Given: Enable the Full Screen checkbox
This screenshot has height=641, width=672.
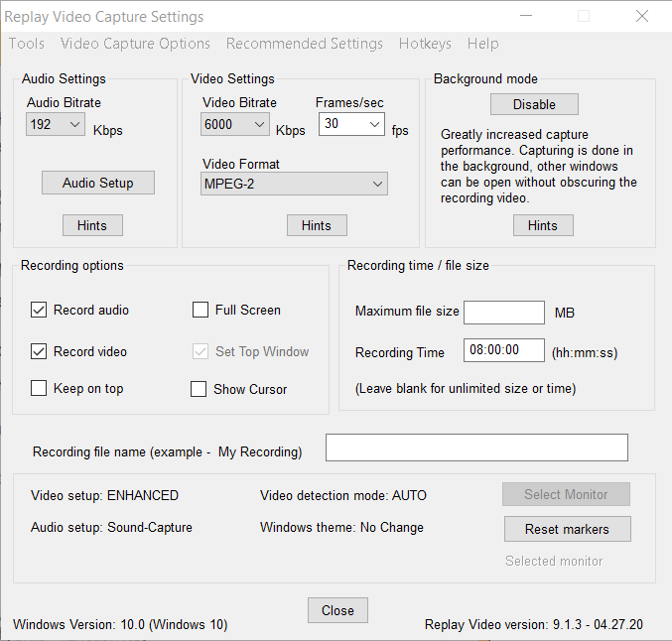Looking at the screenshot, I should pos(201,310).
